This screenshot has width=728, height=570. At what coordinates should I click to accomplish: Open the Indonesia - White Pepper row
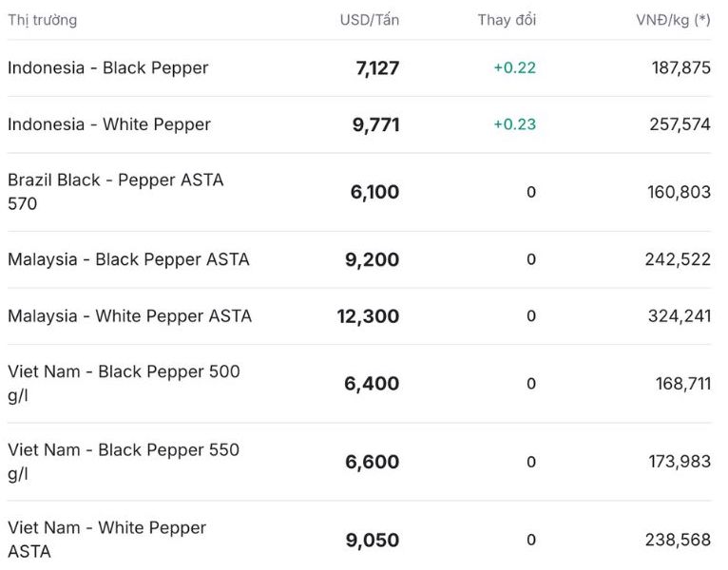[109, 124]
